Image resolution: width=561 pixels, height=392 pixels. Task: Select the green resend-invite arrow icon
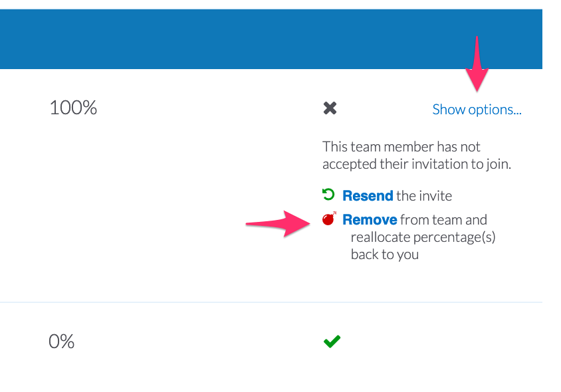tap(328, 194)
